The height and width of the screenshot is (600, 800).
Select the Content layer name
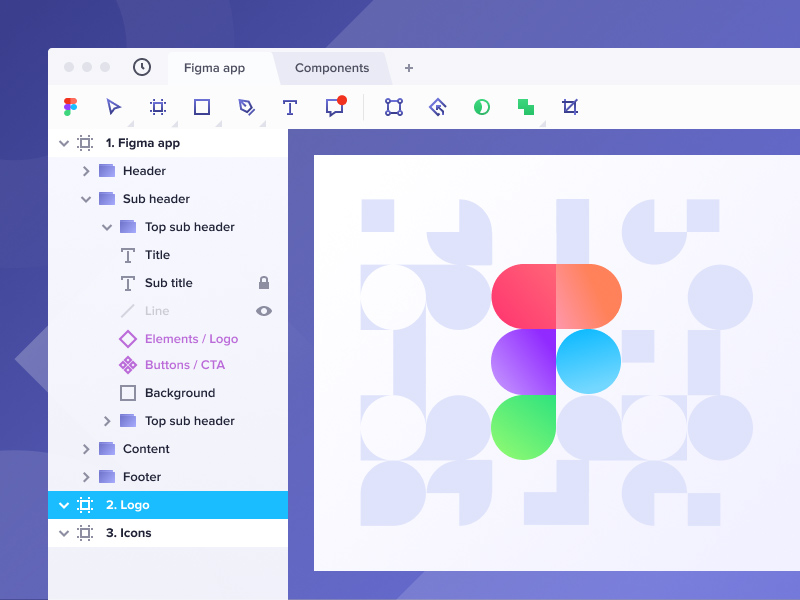pyautogui.click(x=146, y=448)
